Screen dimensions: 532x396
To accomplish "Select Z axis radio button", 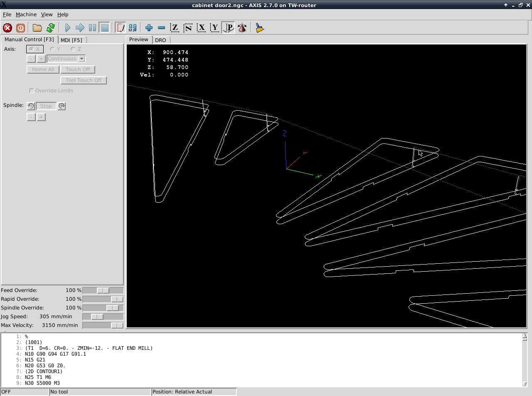I will (x=76, y=49).
